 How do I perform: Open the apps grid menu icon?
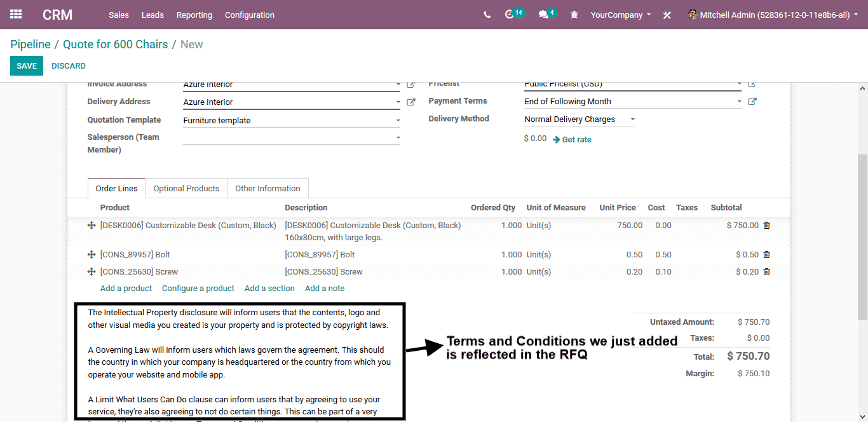tap(16, 15)
